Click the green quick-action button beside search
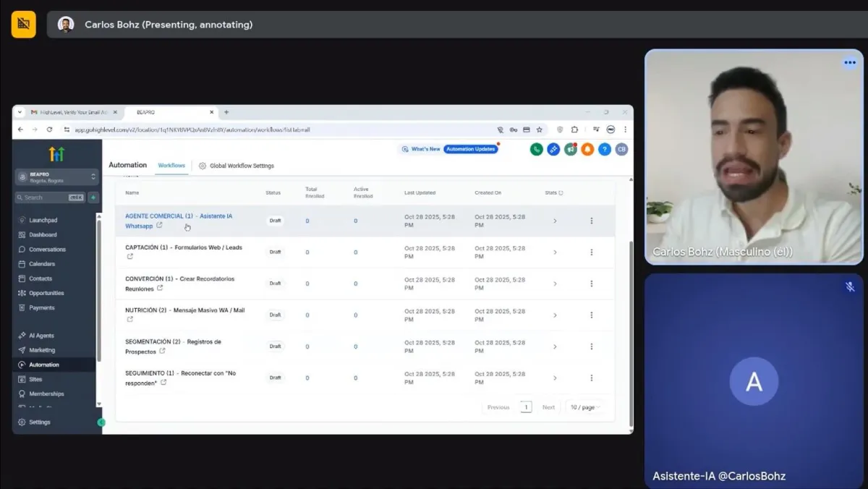This screenshot has width=868, height=489. [93, 197]
